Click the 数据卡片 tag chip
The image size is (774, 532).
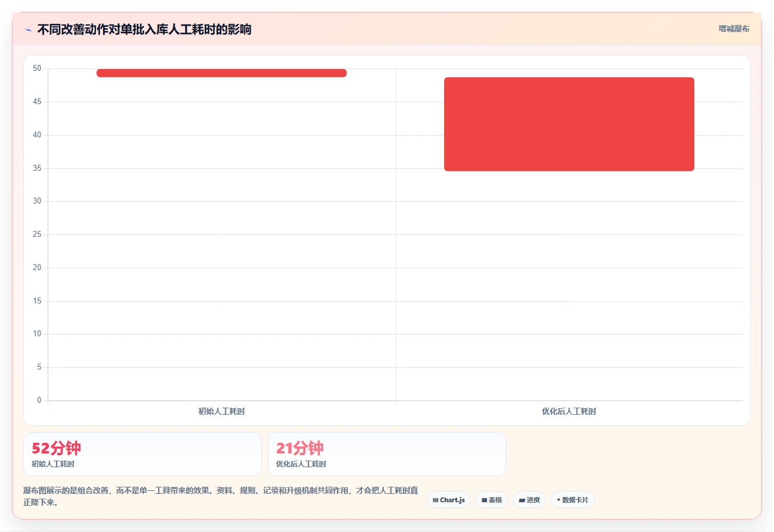pos(572,500)
